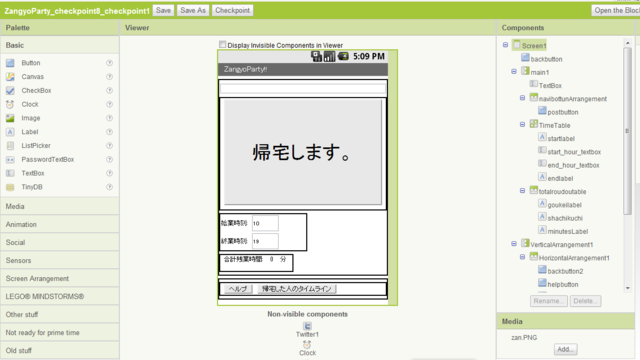Open the Screen Arrangement palette section
This screenshot has height=360, width=640.
60,278
